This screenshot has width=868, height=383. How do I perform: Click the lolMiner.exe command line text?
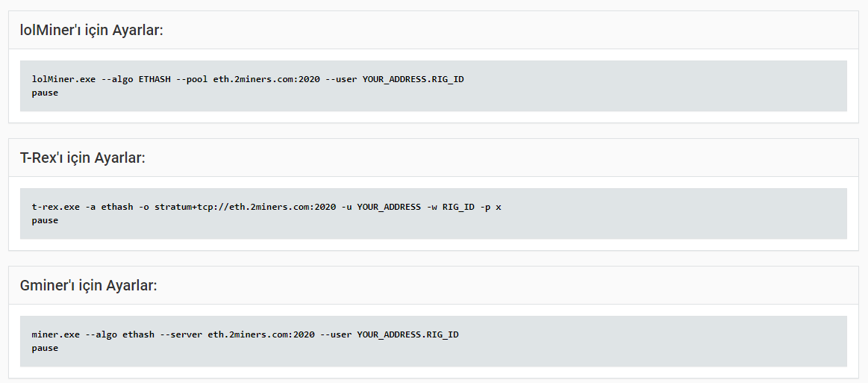click(248, 79)
